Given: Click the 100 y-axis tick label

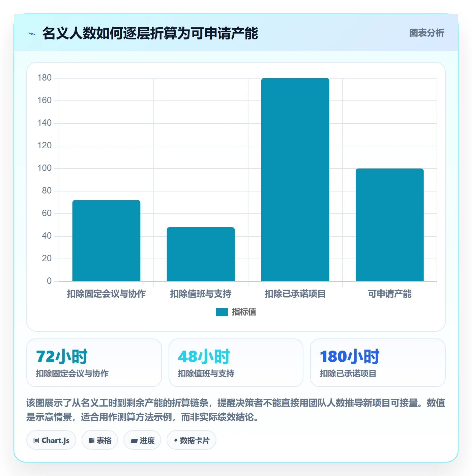Looking at the screenshot, I should [45, 168].
